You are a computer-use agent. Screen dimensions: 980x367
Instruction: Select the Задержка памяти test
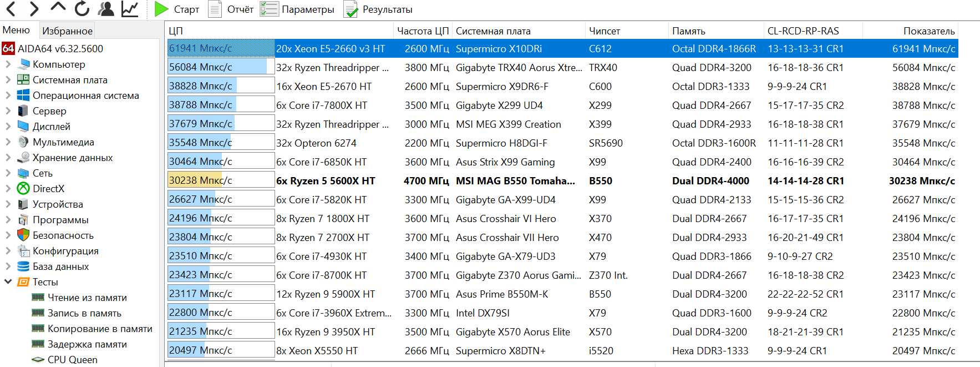click(87, 344)
